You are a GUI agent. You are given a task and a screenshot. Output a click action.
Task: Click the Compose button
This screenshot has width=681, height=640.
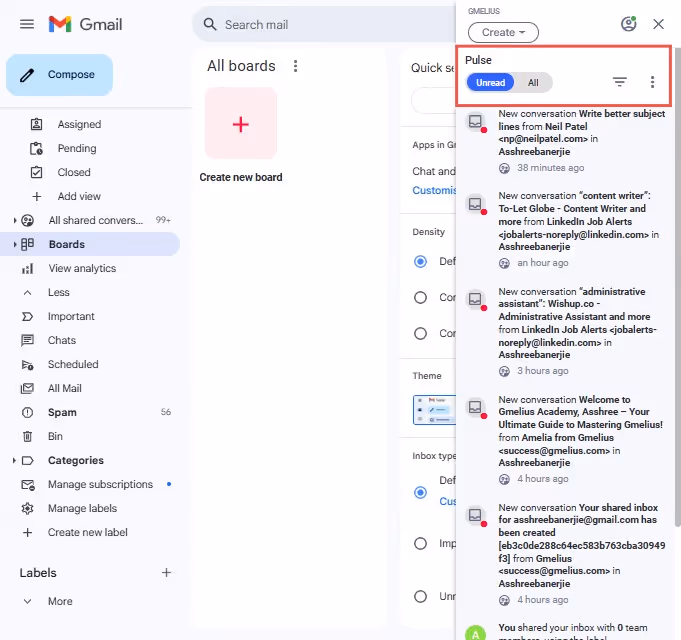pyautogui.click(x=60, y=75)
